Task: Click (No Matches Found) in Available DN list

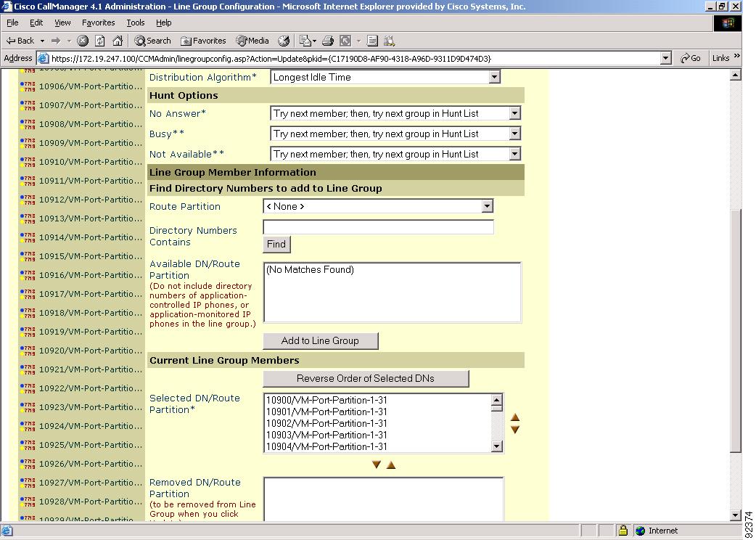Action: pyautogui.click(x=310, y=270)
